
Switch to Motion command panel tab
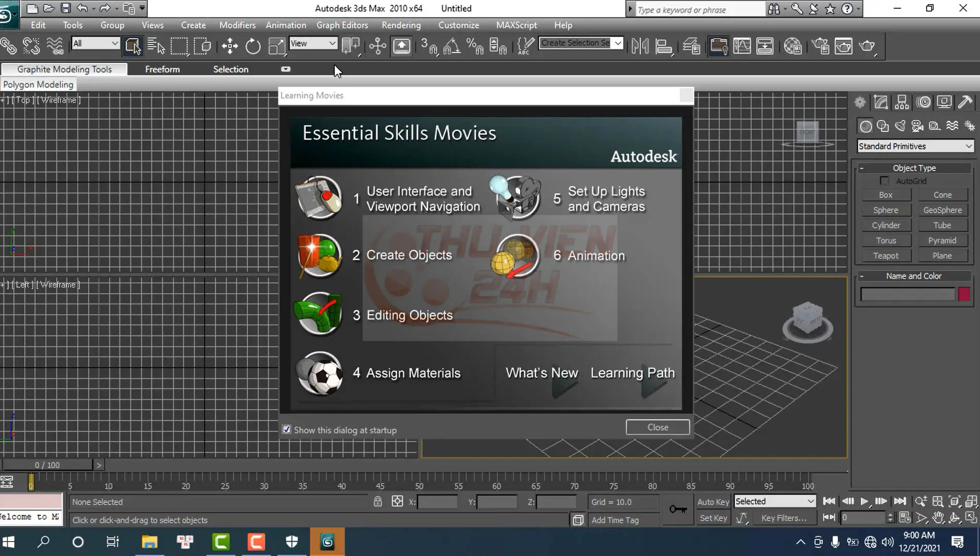tap(923, 102)
